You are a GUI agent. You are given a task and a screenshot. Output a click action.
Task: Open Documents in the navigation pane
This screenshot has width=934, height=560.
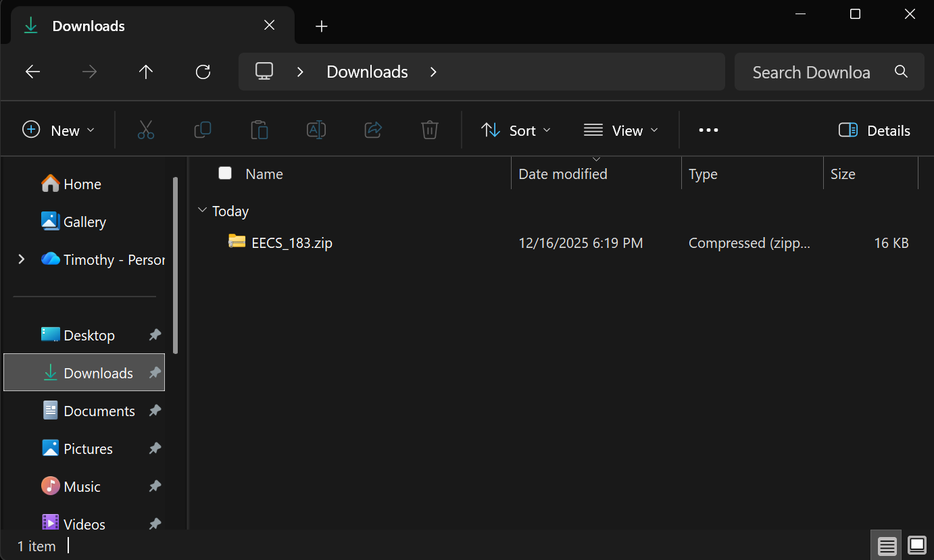coord(89,411)
